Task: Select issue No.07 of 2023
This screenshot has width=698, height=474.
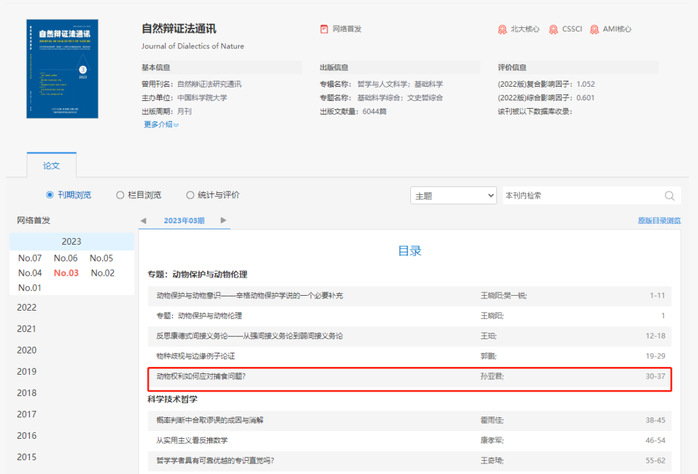Action: (x=30, y=258)
